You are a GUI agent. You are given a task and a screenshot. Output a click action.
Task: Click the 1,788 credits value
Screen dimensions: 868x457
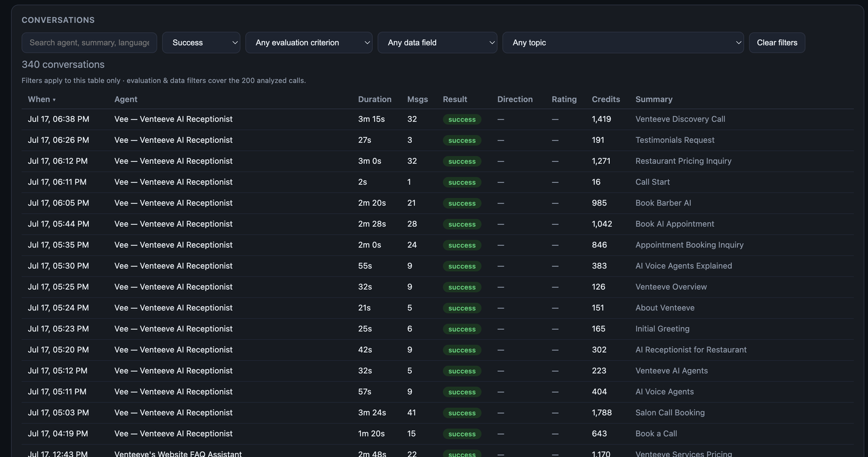click(602, 413)
